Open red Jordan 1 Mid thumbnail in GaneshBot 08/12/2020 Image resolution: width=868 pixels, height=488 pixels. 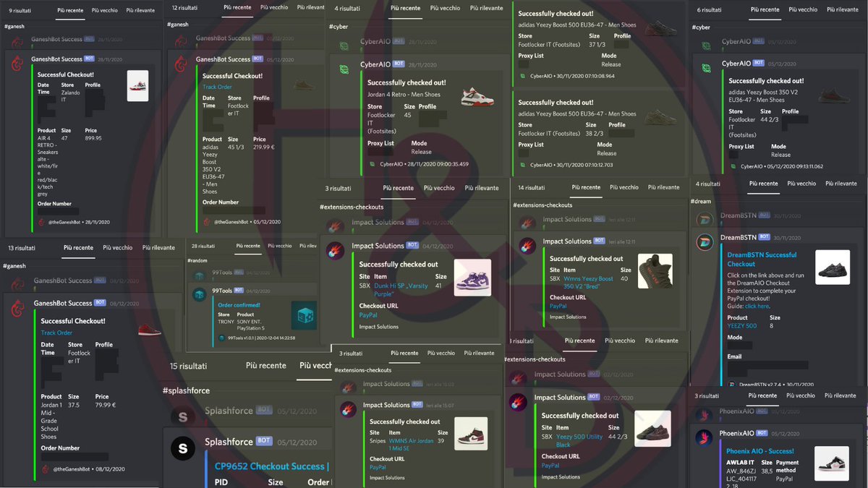[149, 330]
